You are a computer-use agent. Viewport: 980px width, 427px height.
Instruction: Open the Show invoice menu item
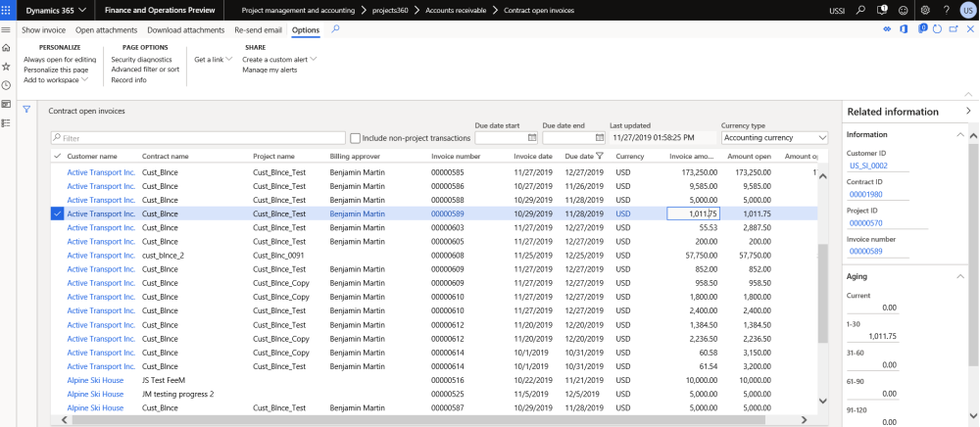click(44, 30)
